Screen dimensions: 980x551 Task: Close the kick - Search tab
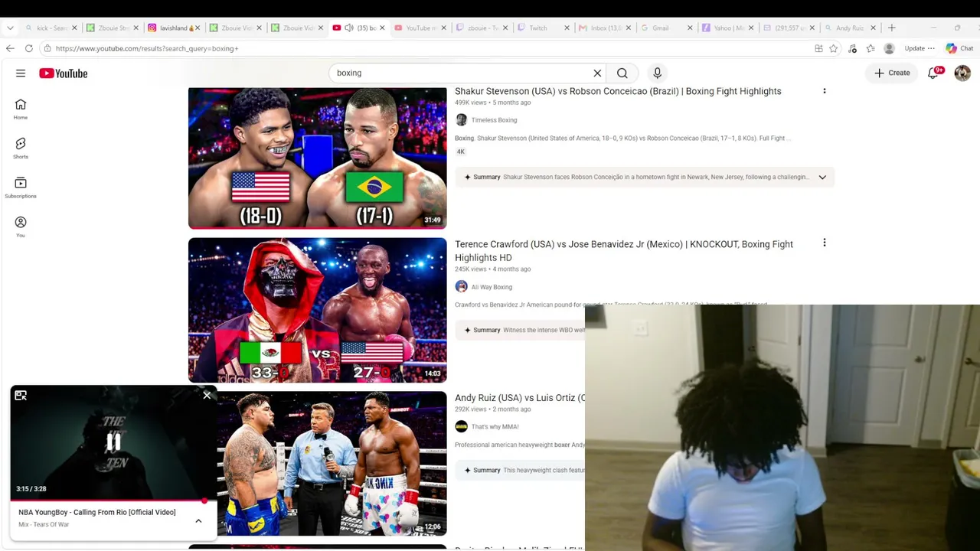(x=74, y=28)
